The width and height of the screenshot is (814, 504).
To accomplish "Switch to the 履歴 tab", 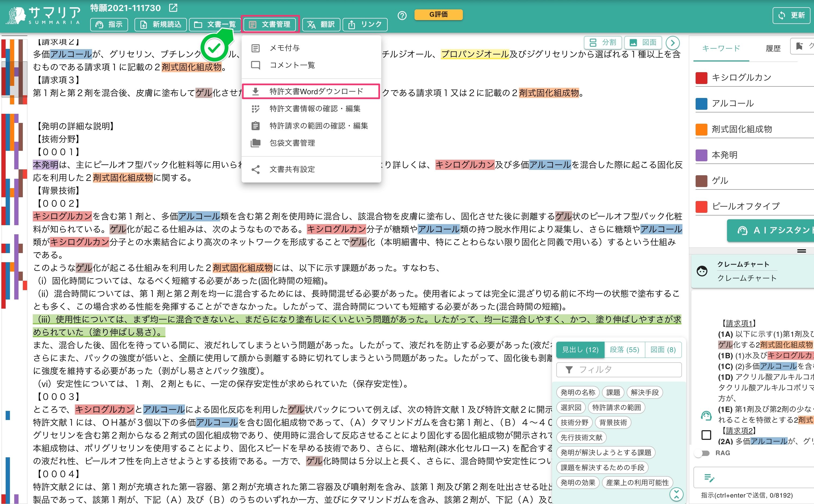I will (x=773, y=49).
